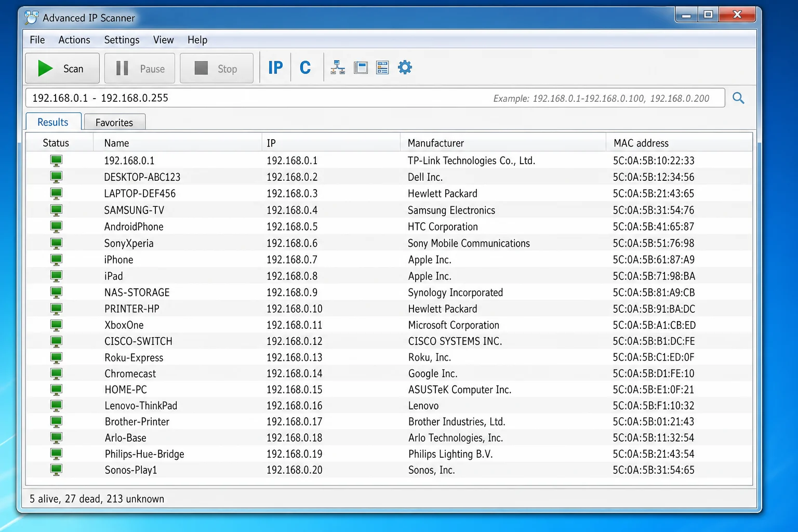This screenshot has width=798, height=532.
Task: Open the File menu
Action: [x=37, y=40]
